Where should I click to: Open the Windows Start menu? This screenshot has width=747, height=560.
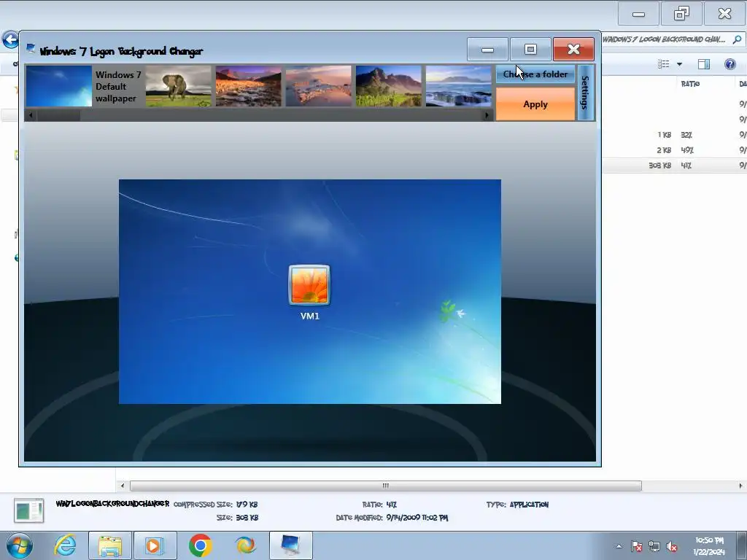pyautogui.click(x=20, y=545)
